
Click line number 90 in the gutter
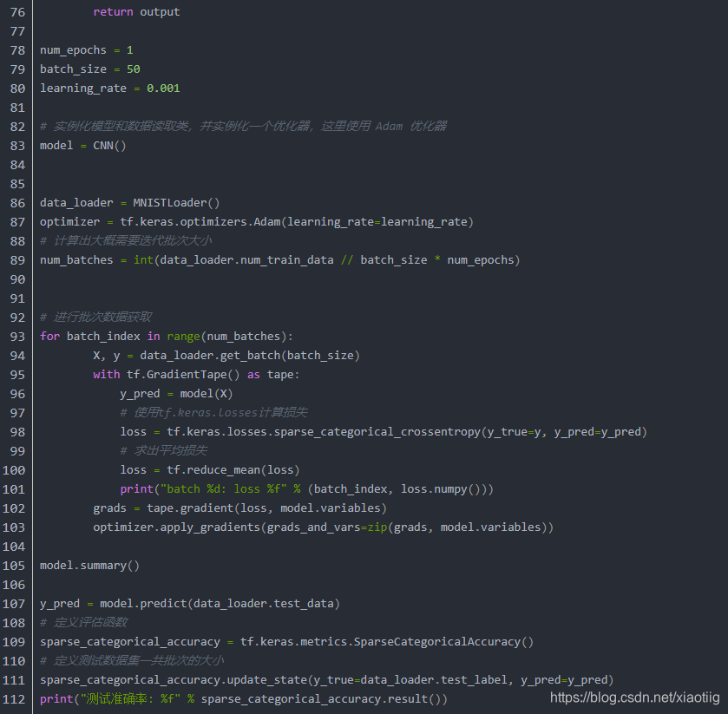(17, 279)
